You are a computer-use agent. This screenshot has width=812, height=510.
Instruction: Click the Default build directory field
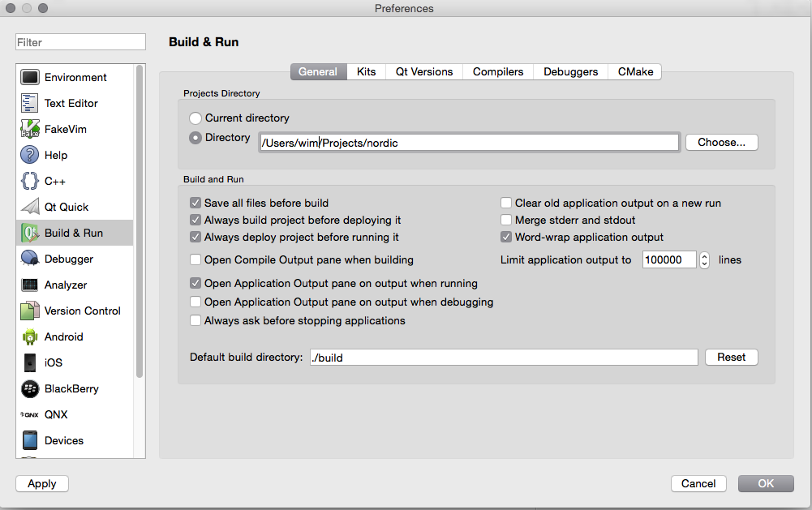[x=504, y=358]
